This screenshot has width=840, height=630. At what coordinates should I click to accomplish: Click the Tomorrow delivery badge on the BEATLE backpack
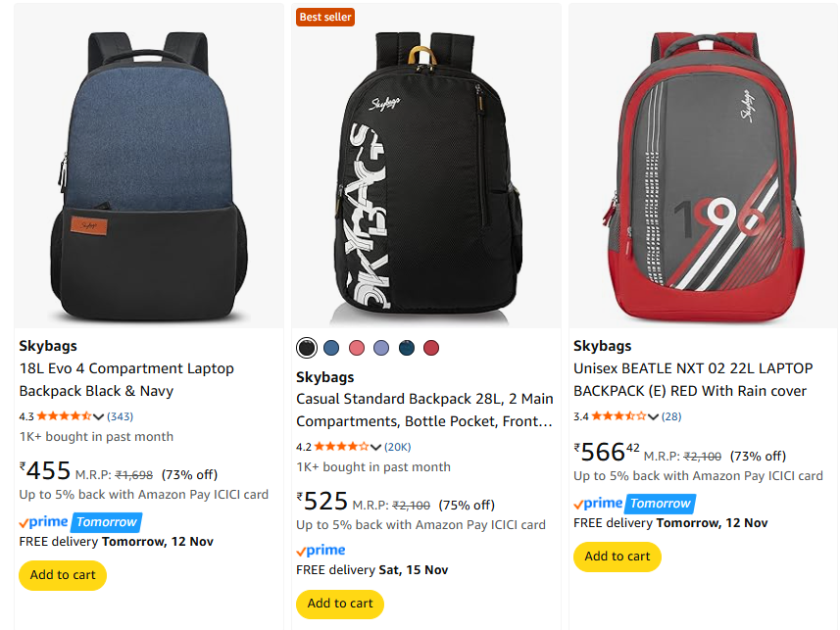tap(660, 504)
